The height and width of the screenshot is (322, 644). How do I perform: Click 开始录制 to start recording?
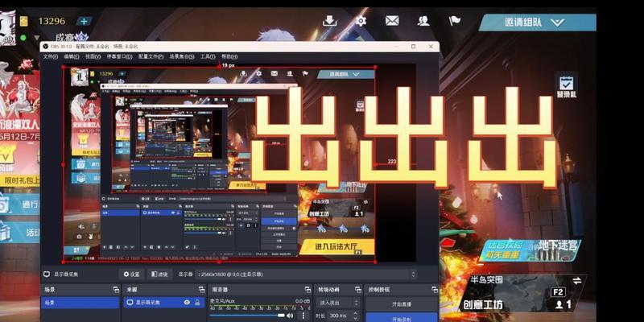point(401,318)
